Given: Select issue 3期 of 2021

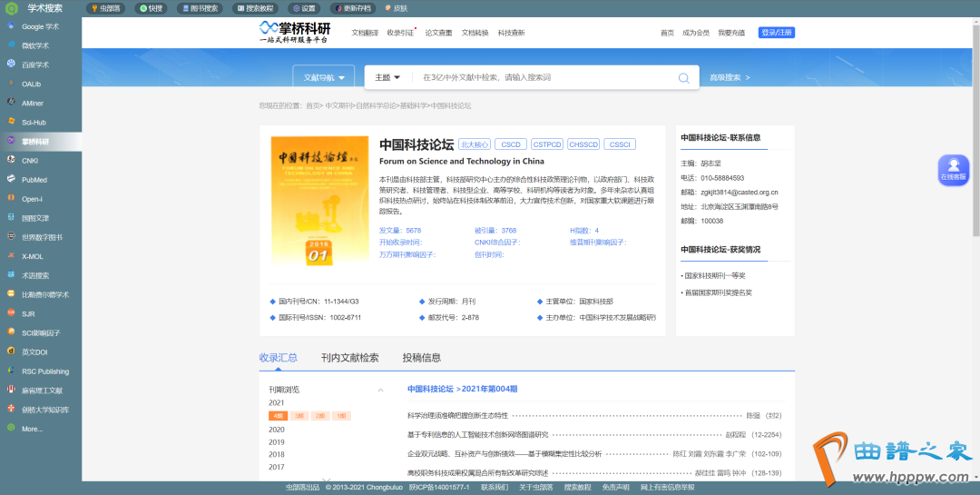Looking at the screenshot, I should click(299, 415).
